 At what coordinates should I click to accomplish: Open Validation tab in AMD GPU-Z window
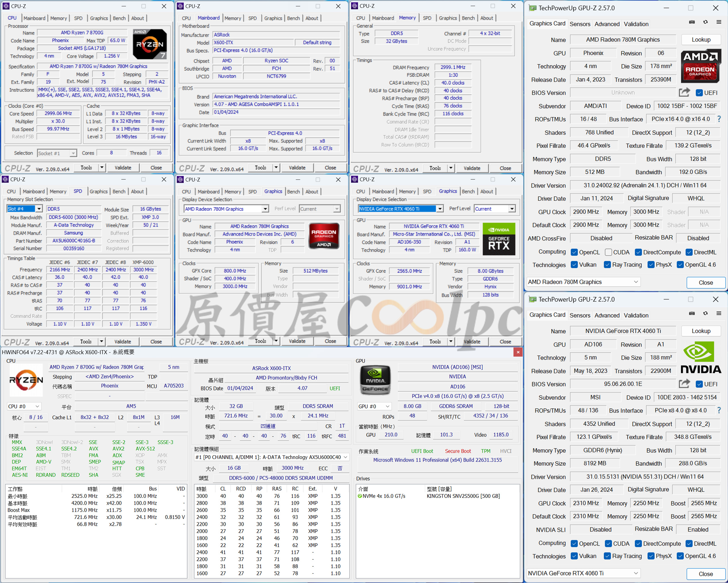pyautogui.click(x=636, y=24)
